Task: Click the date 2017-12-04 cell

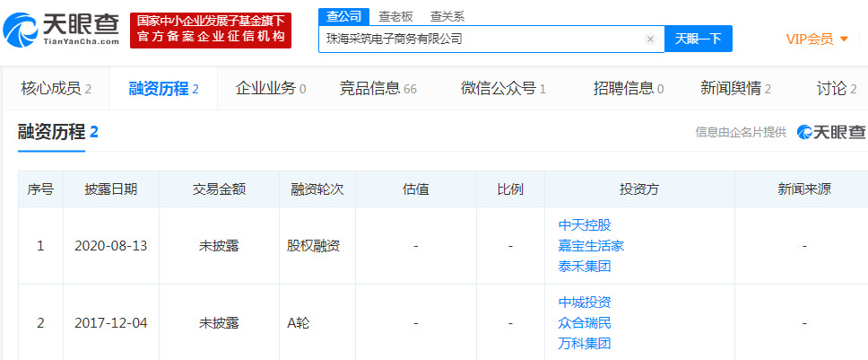Action: point(111,323)
